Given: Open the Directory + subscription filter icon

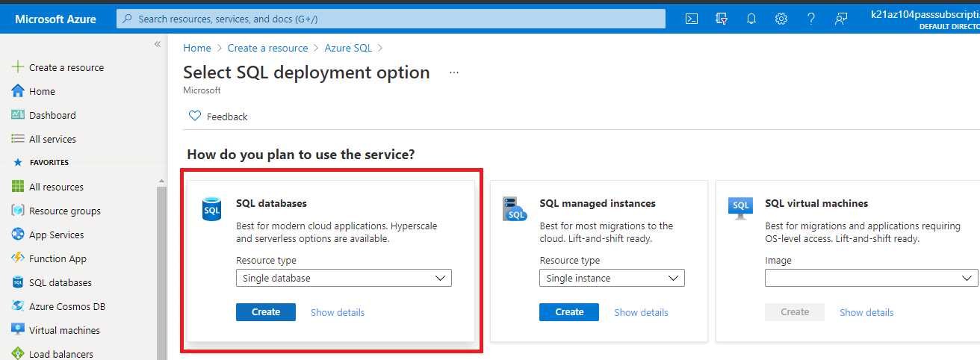Looking at the screenshot, I should click(722, 19).
